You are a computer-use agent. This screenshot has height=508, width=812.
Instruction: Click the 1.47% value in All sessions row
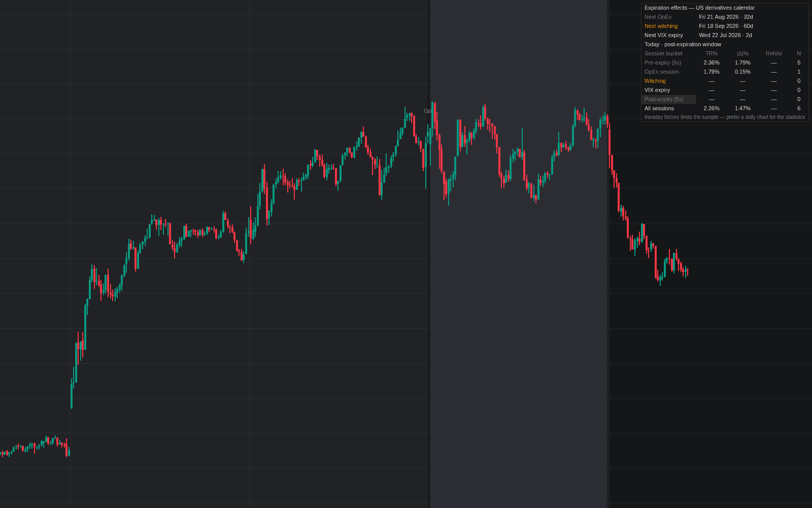(x=742, y=108)
